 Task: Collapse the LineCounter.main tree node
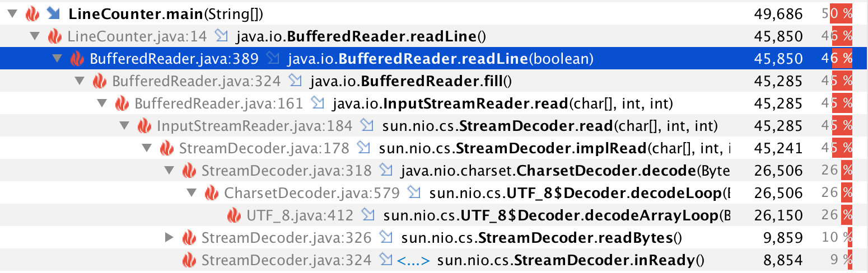(x=12, y=14)
